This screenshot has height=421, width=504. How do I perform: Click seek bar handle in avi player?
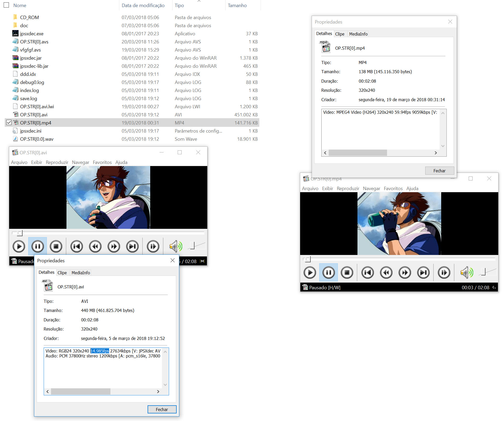[20, 233]
